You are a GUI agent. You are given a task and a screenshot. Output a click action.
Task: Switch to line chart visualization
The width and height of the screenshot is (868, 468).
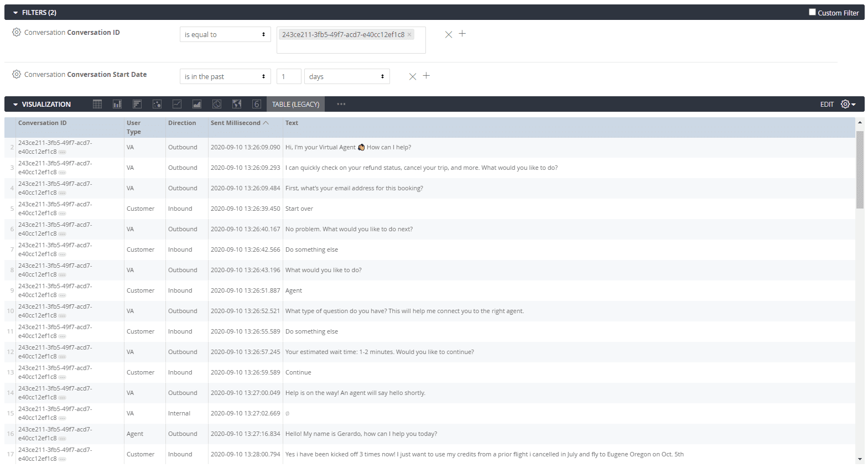177,104
